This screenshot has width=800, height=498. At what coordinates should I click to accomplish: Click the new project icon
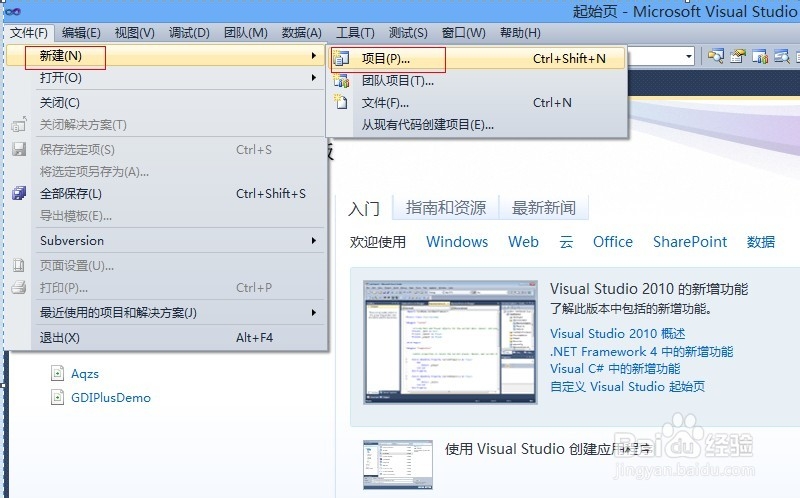pyautogui.click(x=341, y=59)
